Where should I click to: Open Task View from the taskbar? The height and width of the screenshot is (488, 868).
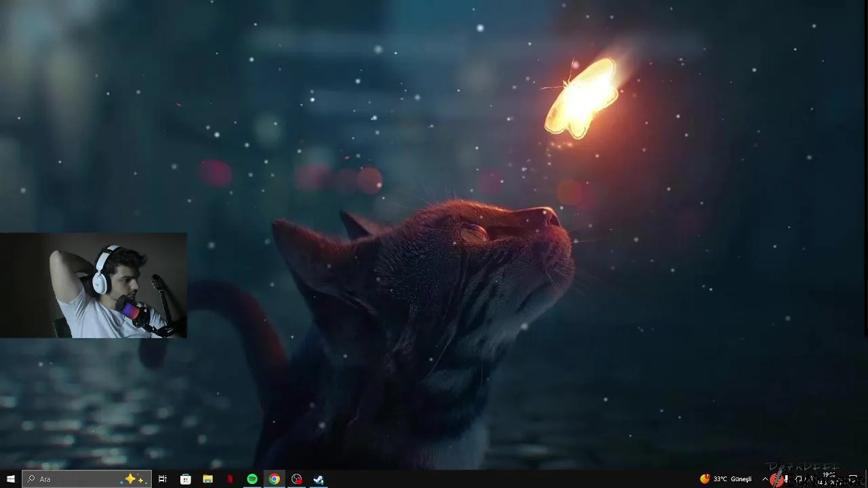pos(163,479)
